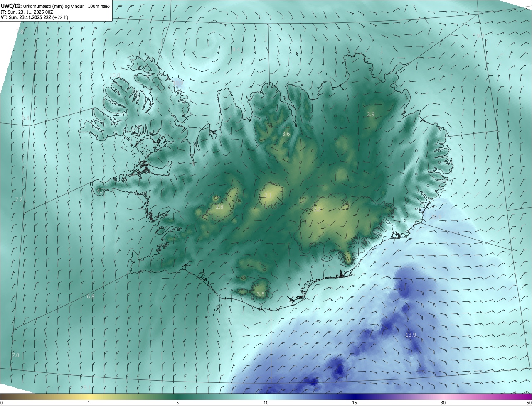Click the brown end of the color scale
Screen dimensions: 532x406
8,397
